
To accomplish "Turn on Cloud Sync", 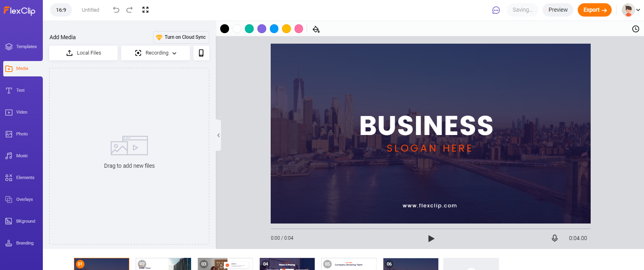I will (181, 37).
